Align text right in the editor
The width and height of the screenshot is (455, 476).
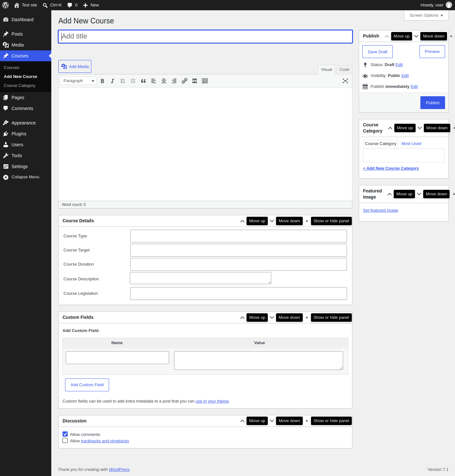coord(174,81)
